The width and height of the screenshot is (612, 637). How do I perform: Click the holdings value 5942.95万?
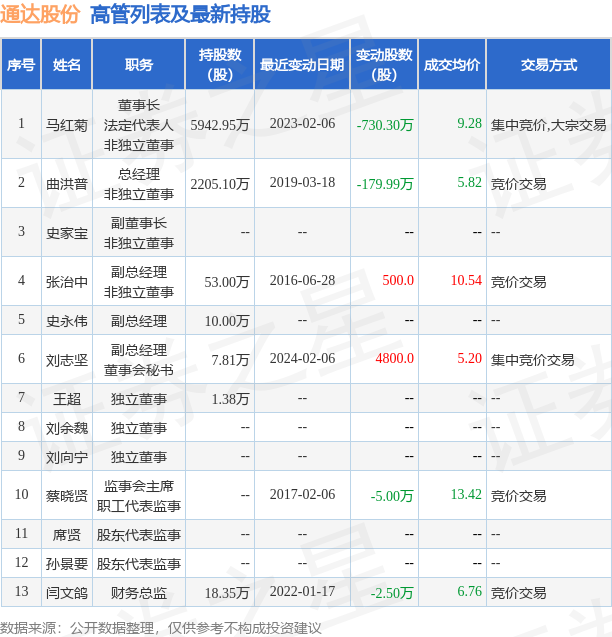(220, 125)
